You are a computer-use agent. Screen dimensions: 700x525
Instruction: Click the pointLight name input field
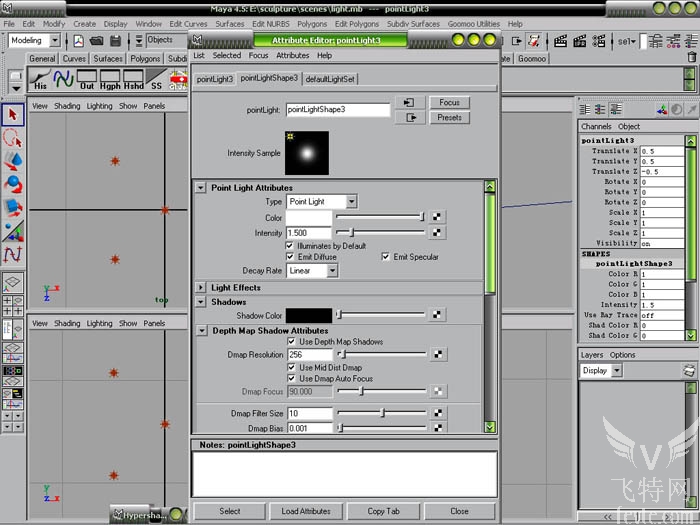338,110
